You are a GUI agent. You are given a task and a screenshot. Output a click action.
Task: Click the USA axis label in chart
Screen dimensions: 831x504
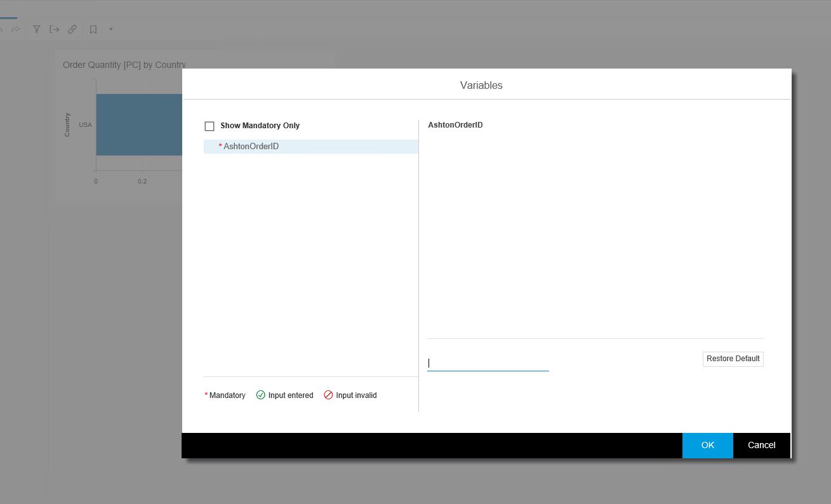85,124
